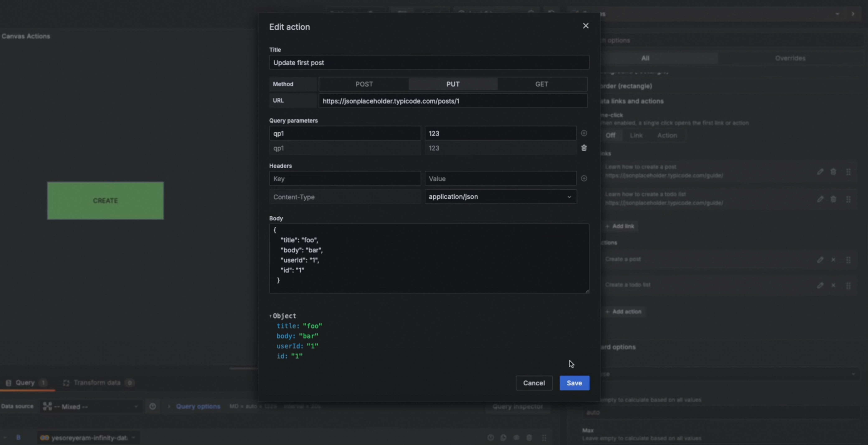Click the add header plus icon
The image size is (868, 445).
point(584,178)
